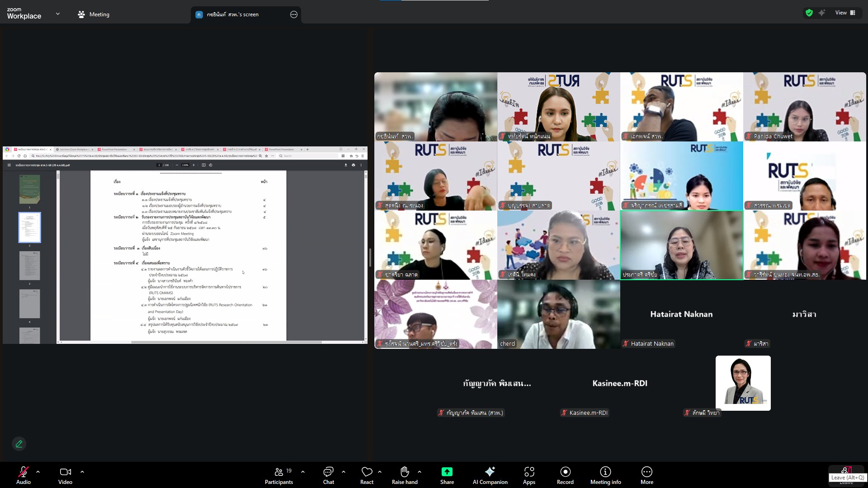Expand the audio settings arrow
This screenshot has width=868, height=488.
(x=38, y=472)
